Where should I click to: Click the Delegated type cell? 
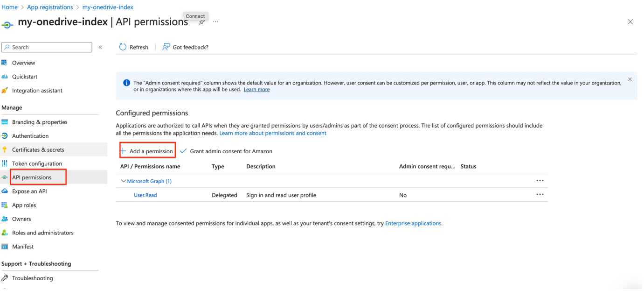[224, 195]
